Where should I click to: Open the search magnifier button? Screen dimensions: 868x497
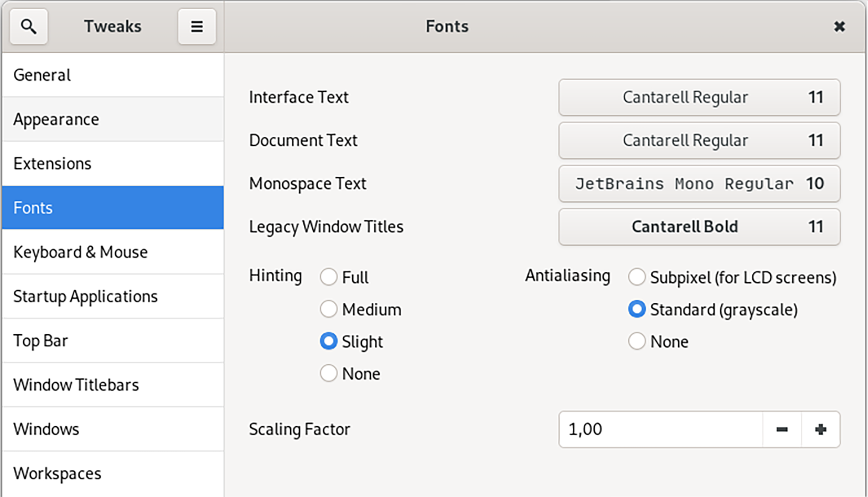(x=29, y=26)
